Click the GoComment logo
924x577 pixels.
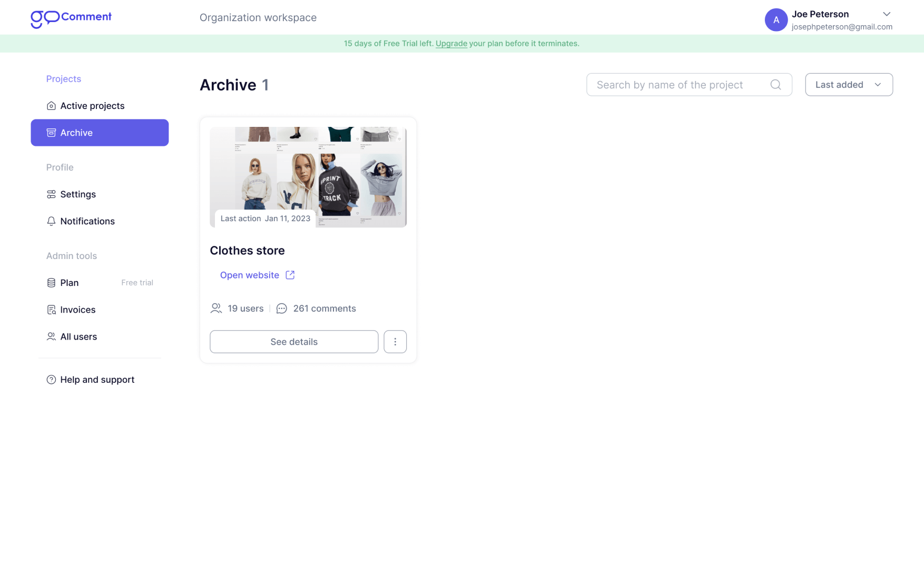click(x=71, y=18)
